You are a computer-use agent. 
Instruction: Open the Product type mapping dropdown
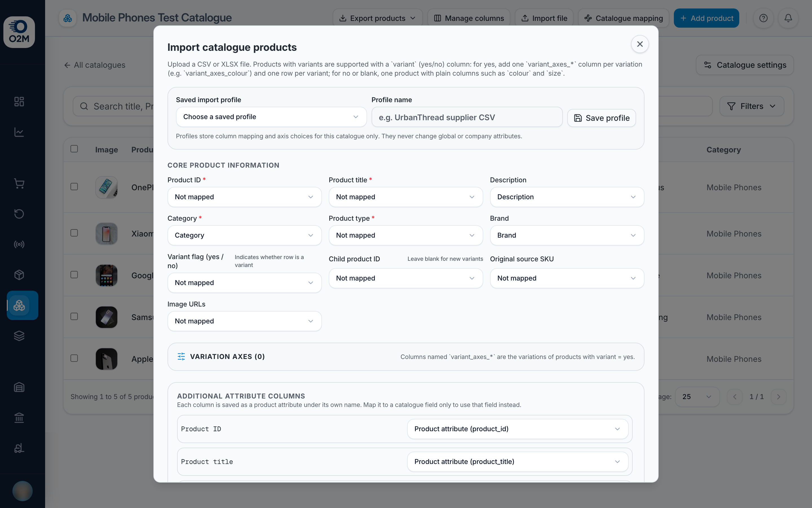click(406, 235)
